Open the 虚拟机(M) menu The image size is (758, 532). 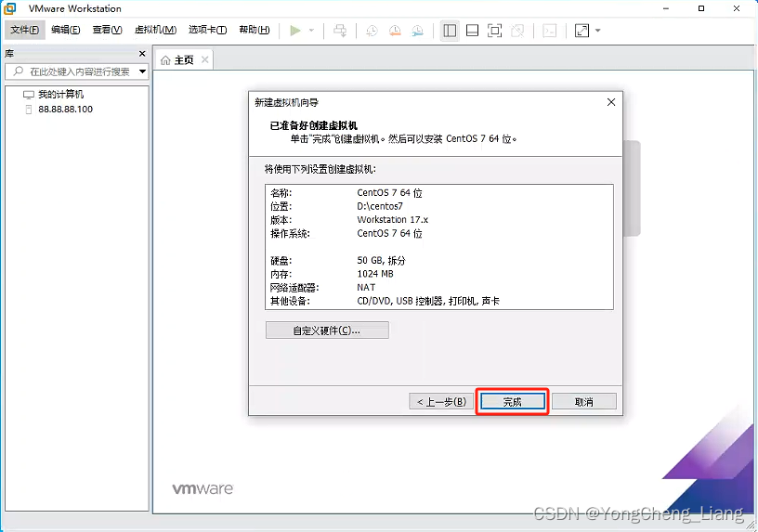156,30
